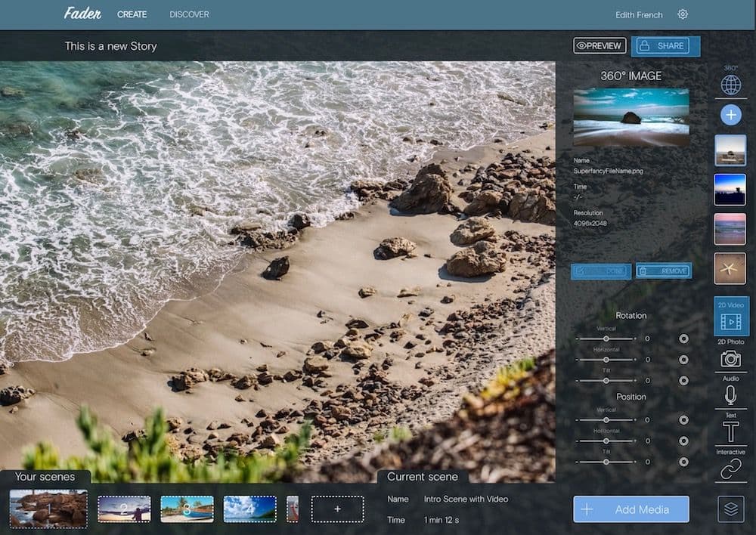Select the Text tool icon
756x535 pixels.
tap(731, 431)
